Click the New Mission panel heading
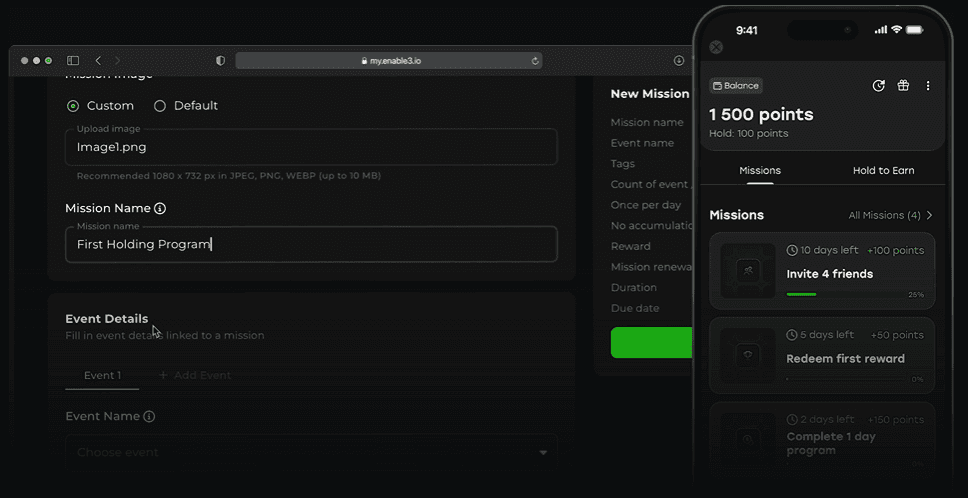968x498 pixels. (650, 94)
